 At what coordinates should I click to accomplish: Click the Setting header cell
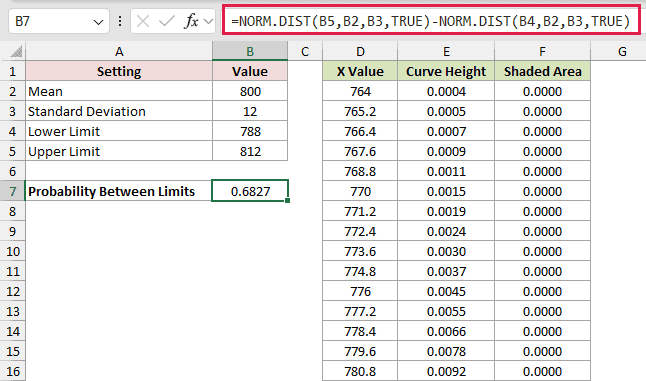pos(119,71)
